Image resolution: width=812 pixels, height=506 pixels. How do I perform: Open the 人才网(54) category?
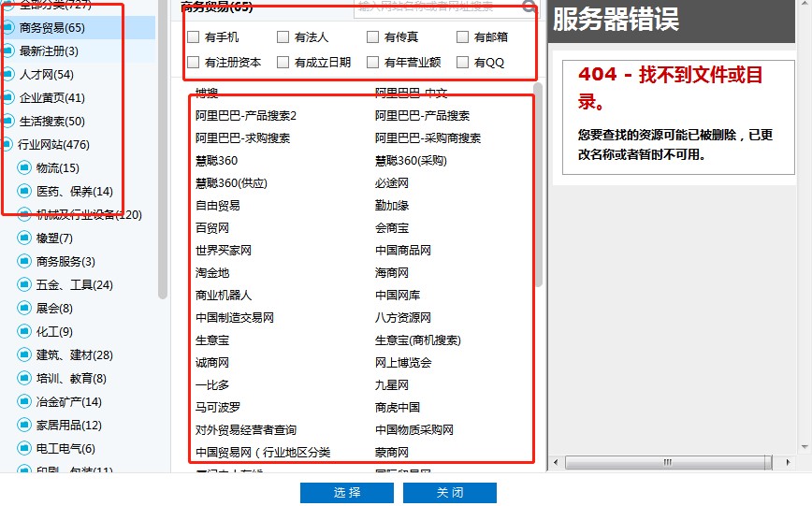(46, 74)
